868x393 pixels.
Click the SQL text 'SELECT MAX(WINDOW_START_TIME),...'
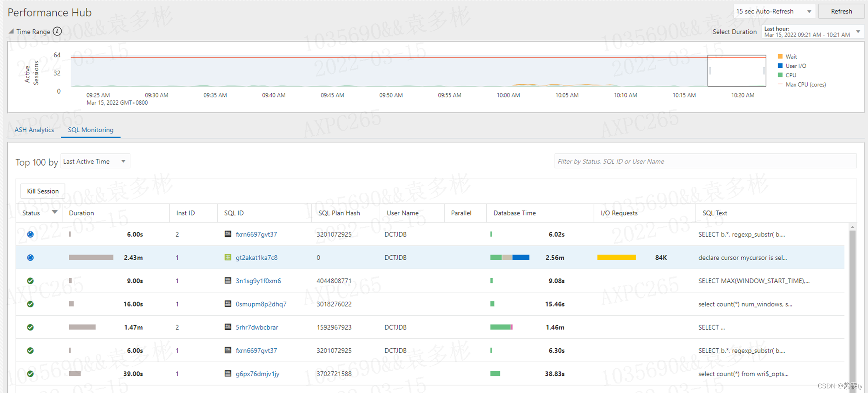coord(754,281)
